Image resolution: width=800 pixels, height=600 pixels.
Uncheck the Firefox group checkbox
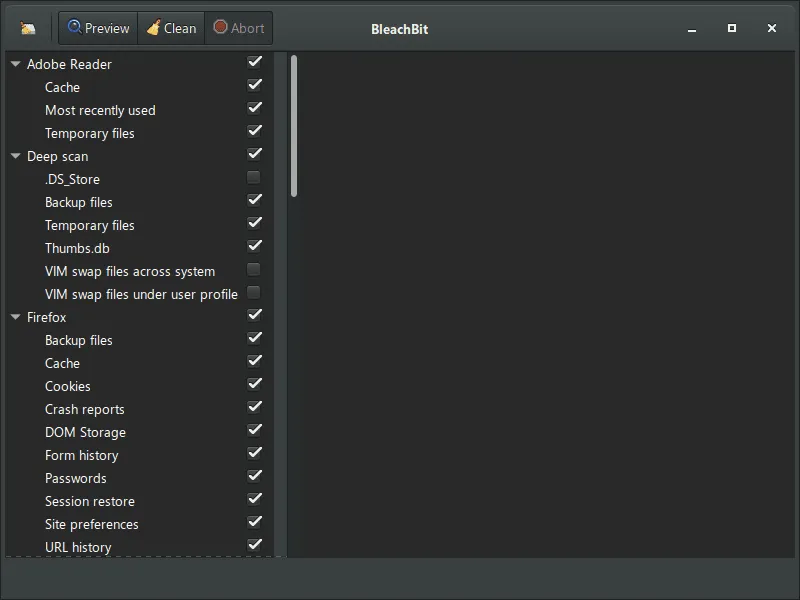pos(254,315)
